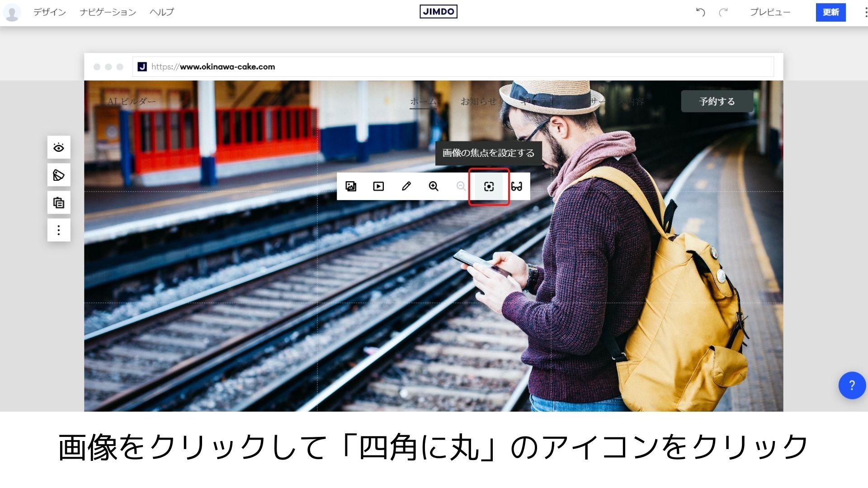Screen dimensions: 868x488
Task: Click the glasses icon in image toolbar
Action: click(516, 186)
